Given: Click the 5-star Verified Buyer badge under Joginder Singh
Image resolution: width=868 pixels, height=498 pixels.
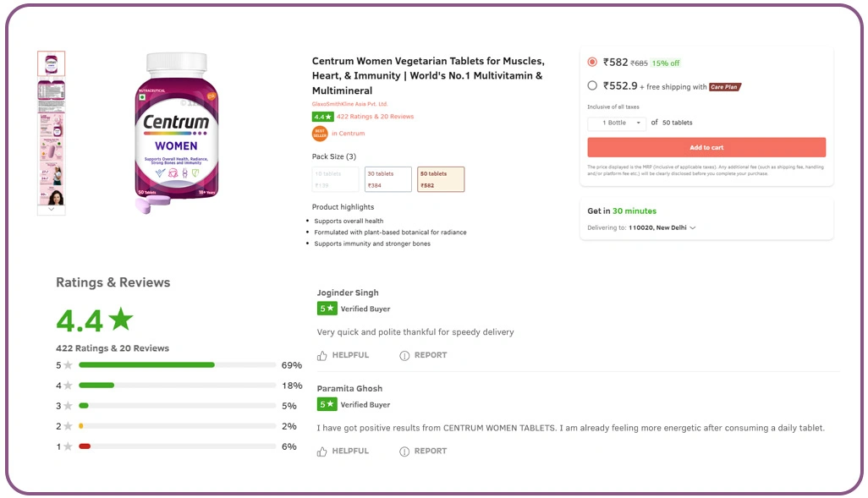Looking at the screenshot, I should click(x=327, y=309).
